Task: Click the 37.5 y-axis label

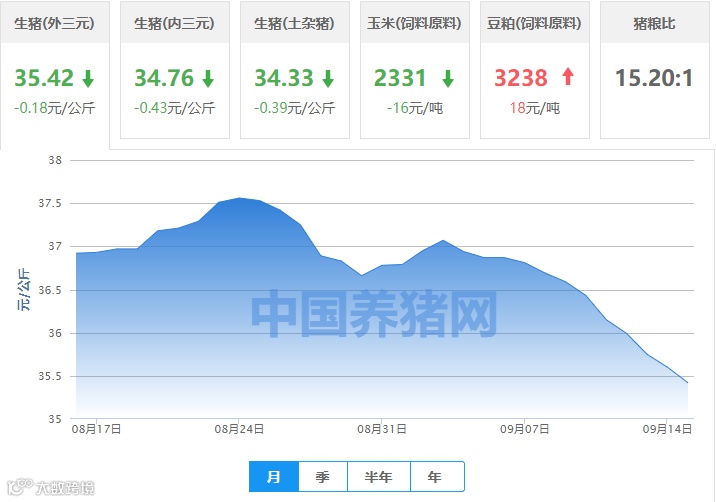Action: coord(50,203)
